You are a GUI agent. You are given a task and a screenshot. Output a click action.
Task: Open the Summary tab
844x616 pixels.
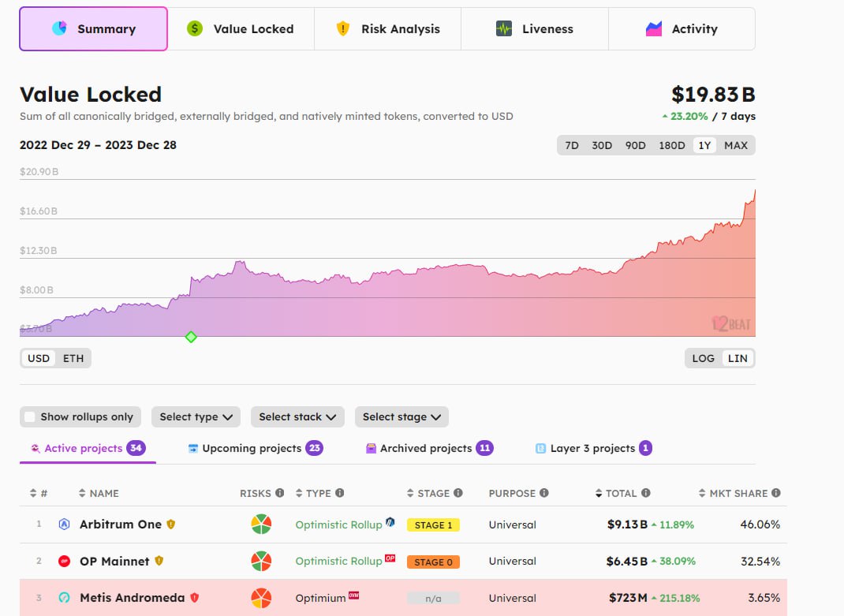(x=93, y=29)
